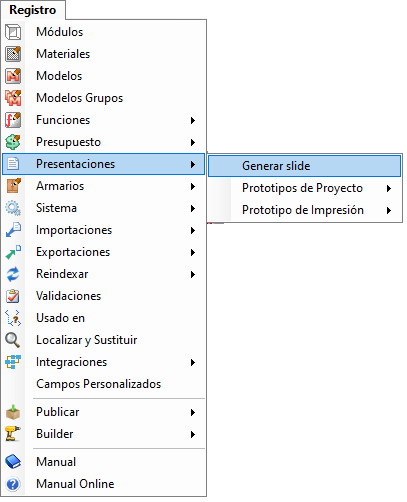
Task: Click the Módulos cube icon
Action: [13, 32]
